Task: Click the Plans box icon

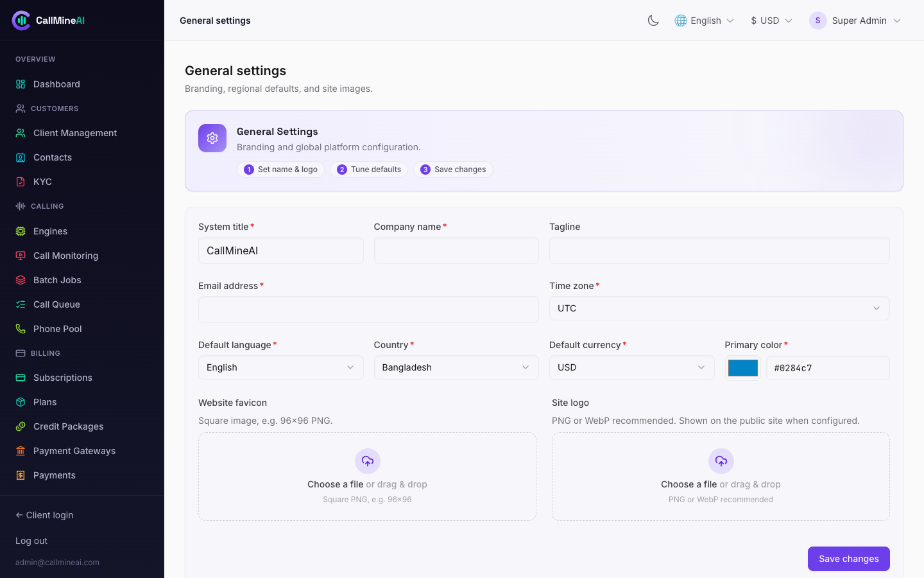Action: tap(21, 402)
